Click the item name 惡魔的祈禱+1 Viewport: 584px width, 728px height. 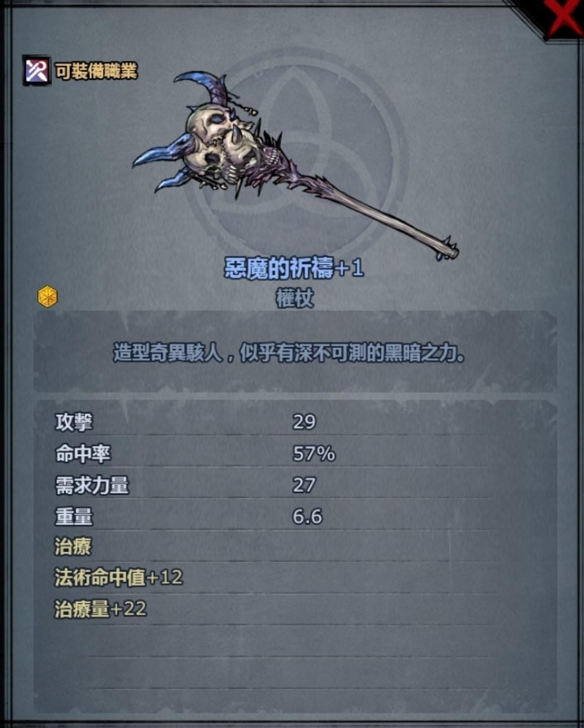point(294,268)
